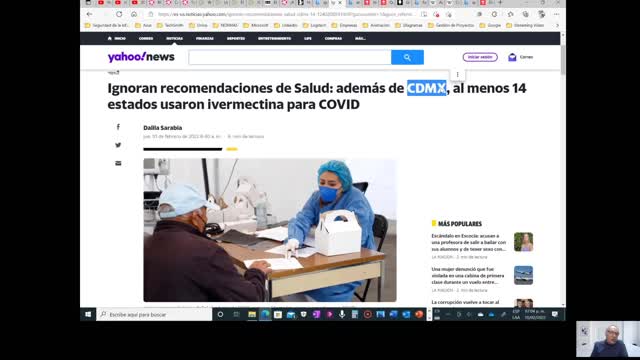The image size is (640, 360).
Task: Click the highlighted word CDMX in headline
Action: coord(427,88)
